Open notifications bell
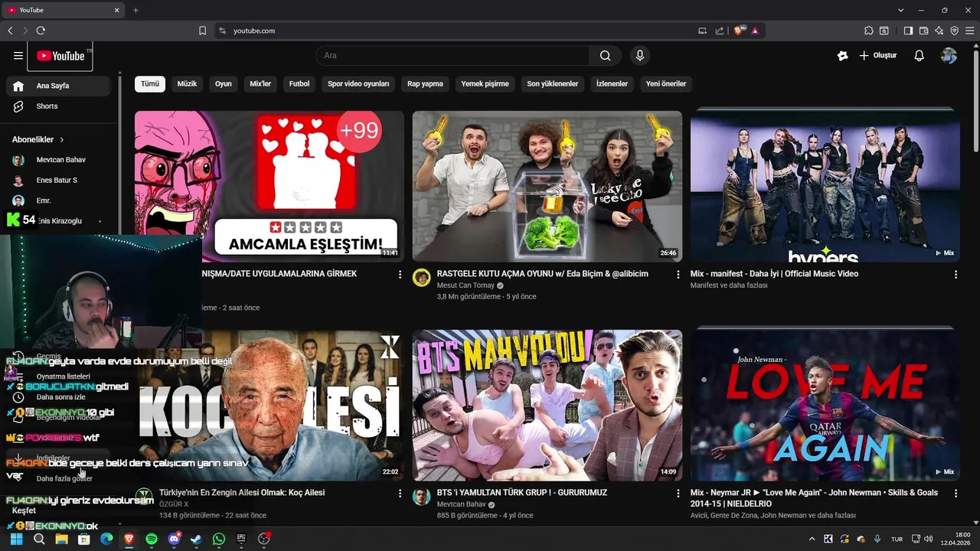Image resolution: width=980 pixels, height=551 pixels. [920, 56]
